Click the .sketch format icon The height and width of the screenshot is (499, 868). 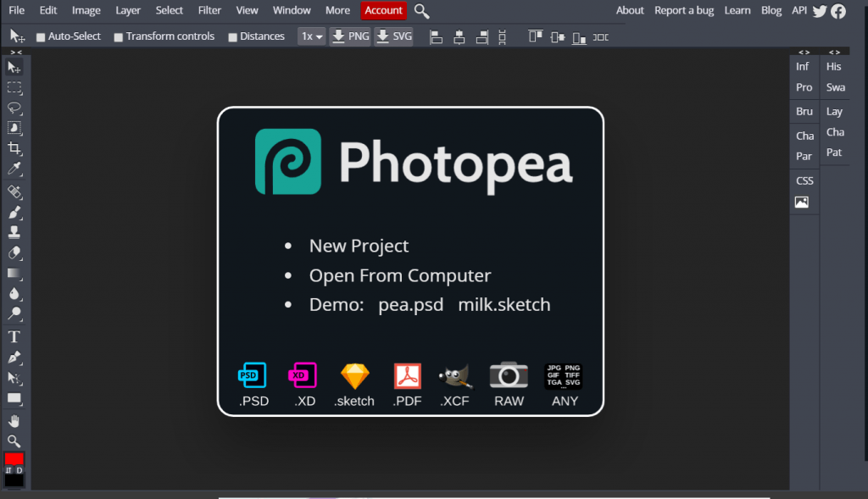(355, 376)
